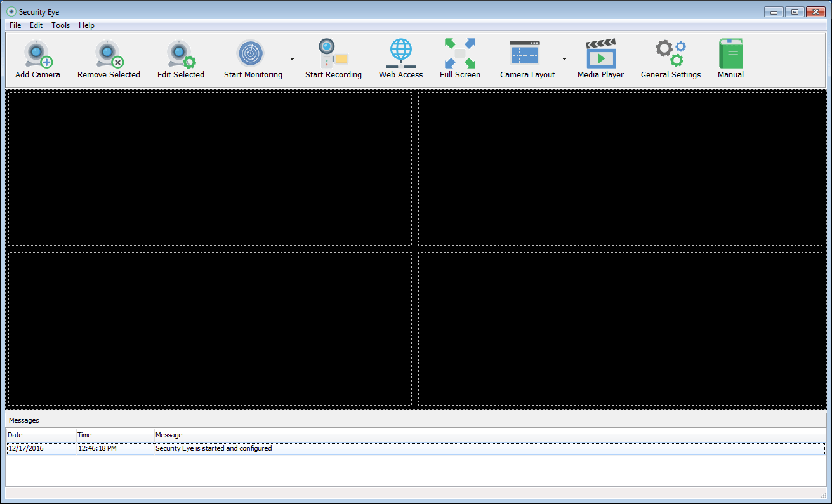Open the File menu
The image size is (832, 504).
pos(15,25)
